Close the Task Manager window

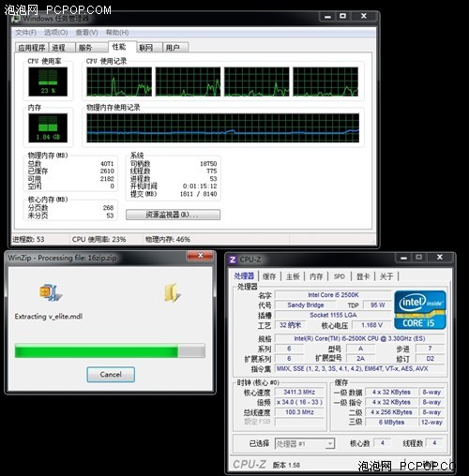(x=364, y=17)
